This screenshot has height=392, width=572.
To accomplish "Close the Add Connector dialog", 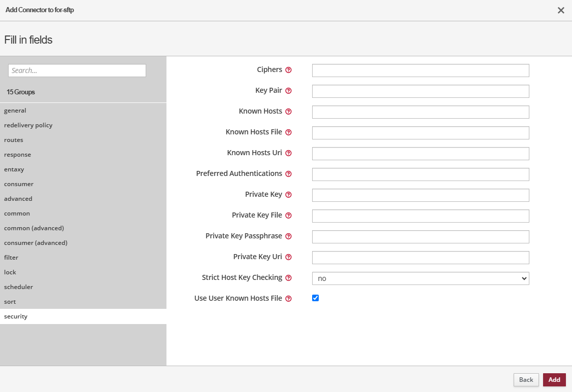I will pos(561,10).
